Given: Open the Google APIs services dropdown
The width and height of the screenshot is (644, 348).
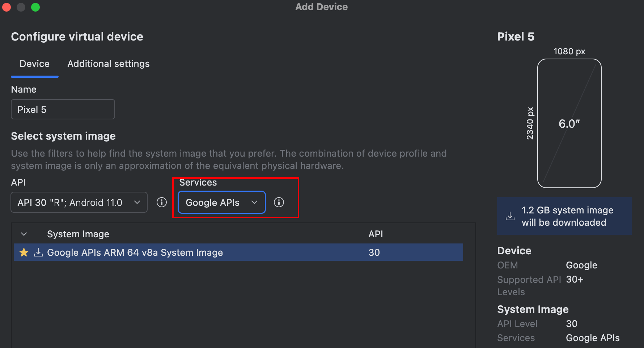Looking at the screenshot, I should click(x=222, y=202).
